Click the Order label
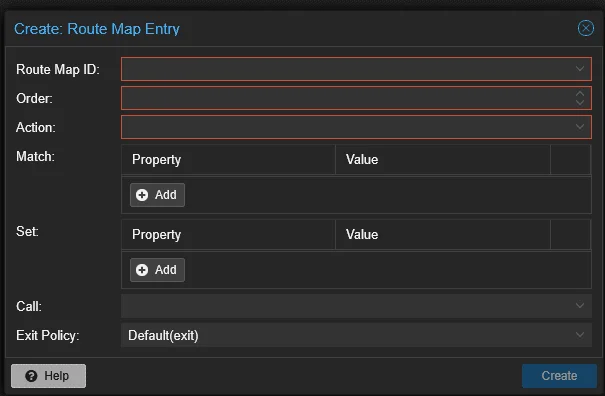This screenshot has height=396, width=605. 34,98
